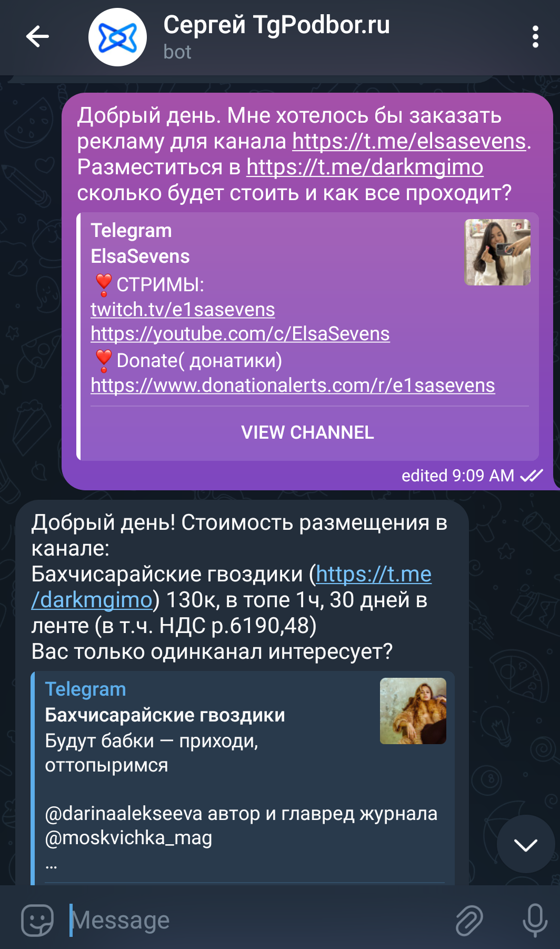560x949 pixels.
Task: Open the youtube.com/c/ElsaSevens link
Action: pos(240,333)
